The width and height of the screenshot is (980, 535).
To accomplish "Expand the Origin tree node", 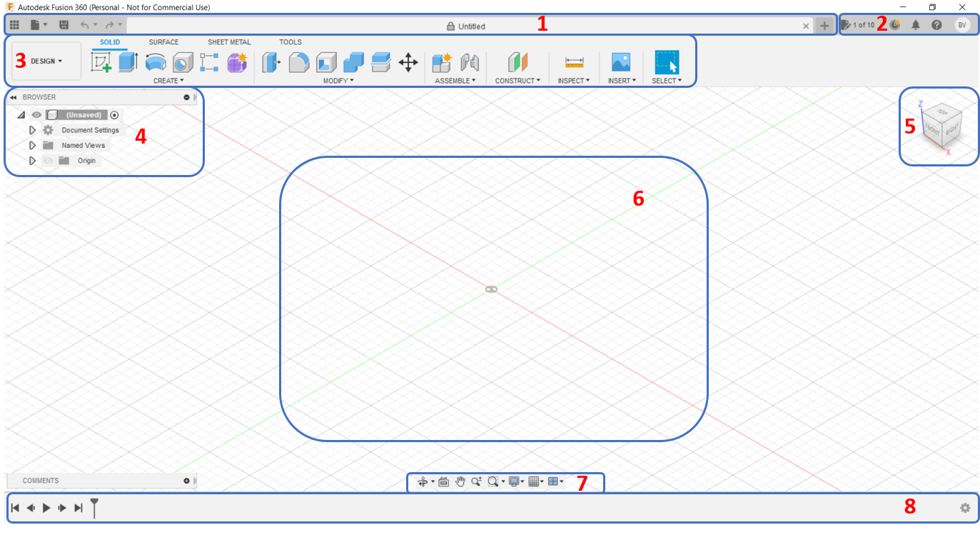I will pos(32,161).
